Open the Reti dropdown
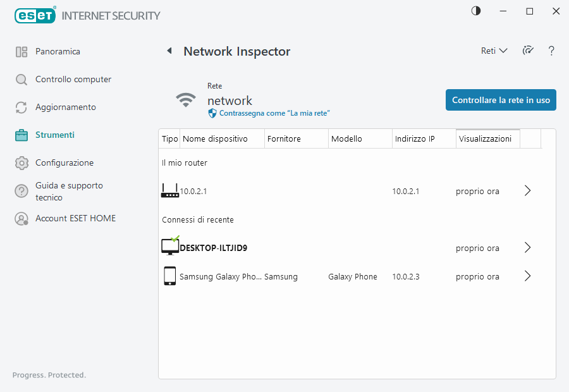 click(493, 51)
